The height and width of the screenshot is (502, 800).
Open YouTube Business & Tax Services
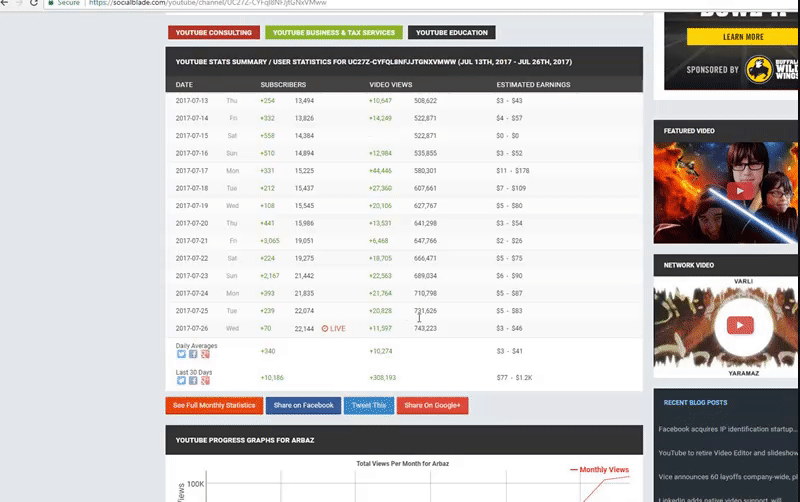334,33
